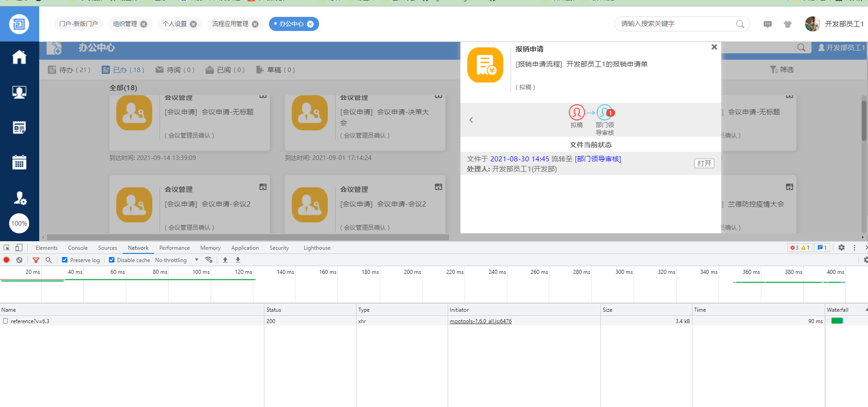Clear the network log in DevTools
Screen dimensions: 868x407
[x=19, y=260]
